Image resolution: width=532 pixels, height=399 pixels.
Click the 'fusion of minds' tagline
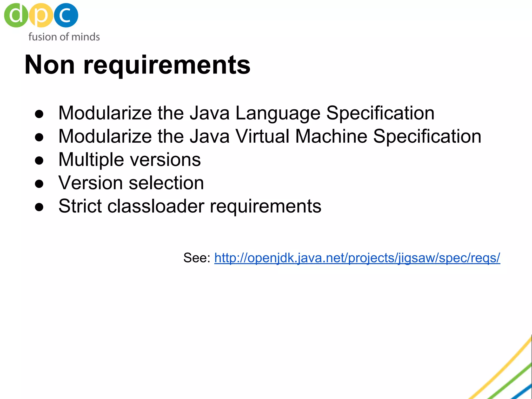point(64,37)
